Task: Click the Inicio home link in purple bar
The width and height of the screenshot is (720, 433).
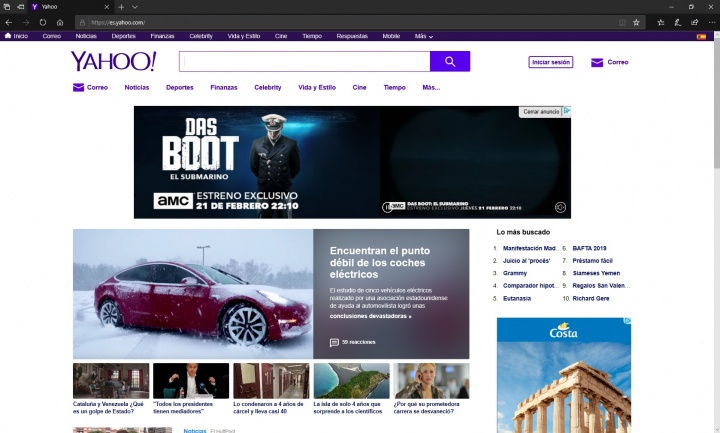Action: [16, 36]
